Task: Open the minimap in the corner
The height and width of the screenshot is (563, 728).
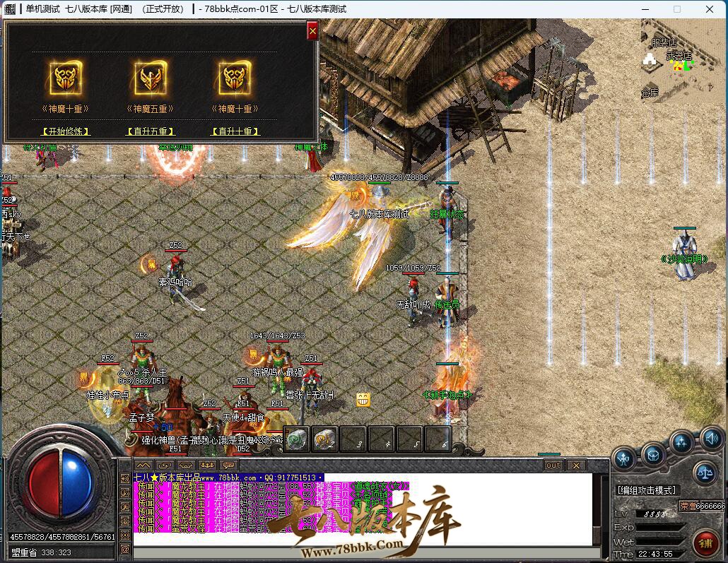Action: click(x=681, y=60)
